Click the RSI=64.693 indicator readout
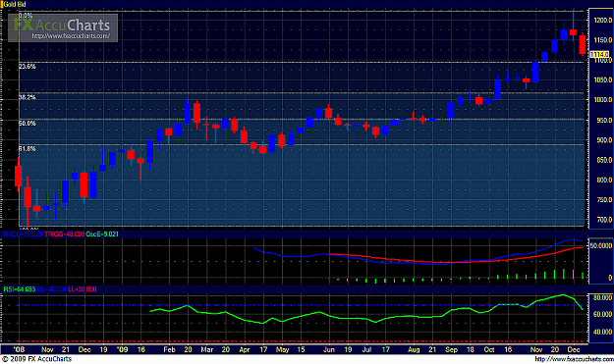Screen dimensions: 614x364 [20, 289]
